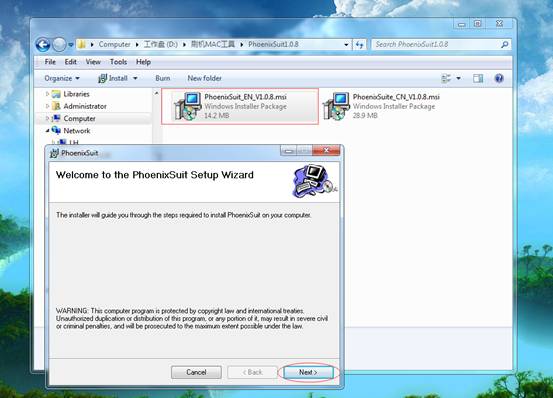Toggle the preview pane icon
This screenshot has width=553, height=398.
pos(478,78)
